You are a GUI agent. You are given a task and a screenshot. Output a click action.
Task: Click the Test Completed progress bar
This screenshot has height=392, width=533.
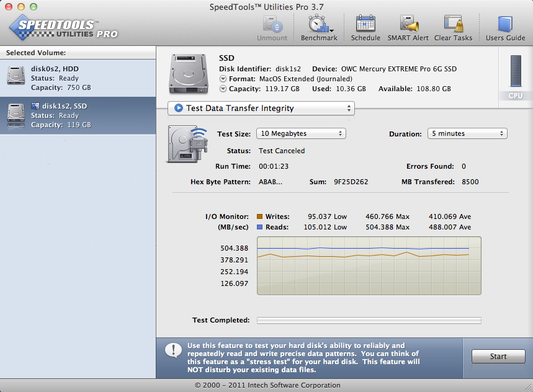pyautogui.click(x=369, y=320)
